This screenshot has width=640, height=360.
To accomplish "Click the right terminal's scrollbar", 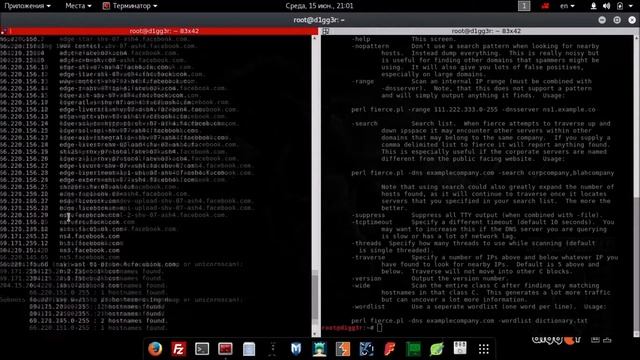I will pyautogui.click(x=636, y=186).
